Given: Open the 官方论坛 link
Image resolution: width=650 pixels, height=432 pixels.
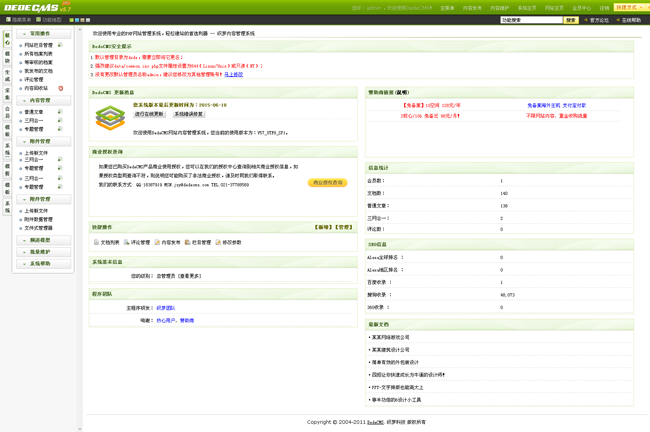Looking at the screenshot, I should click(599, 20).
